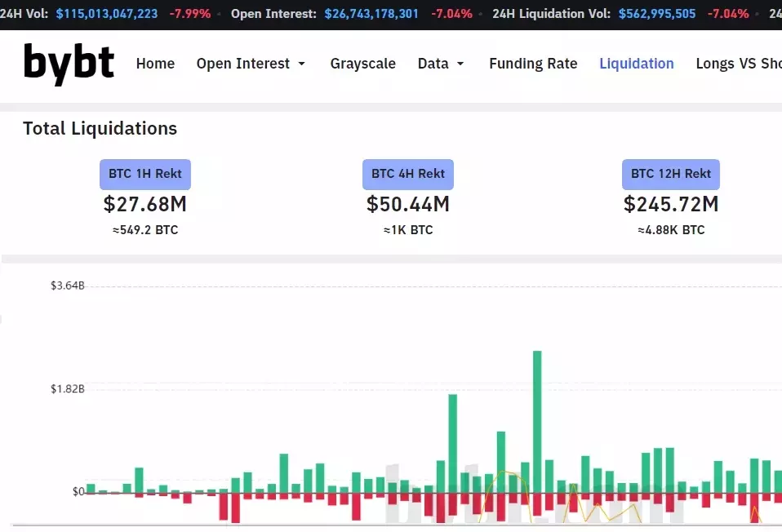
Task: Click the ≈1K BTC figure
Action: click(x=408, y=230)
